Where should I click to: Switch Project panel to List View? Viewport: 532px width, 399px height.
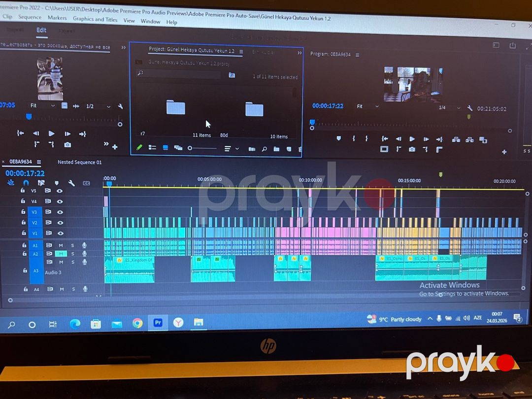[152, 148]
